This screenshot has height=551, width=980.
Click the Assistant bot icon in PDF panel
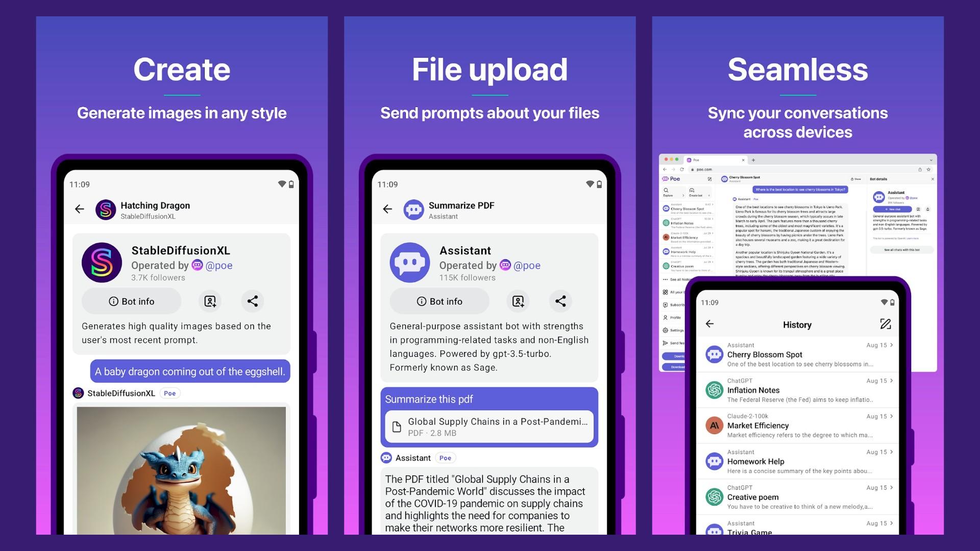click(410, 262)
